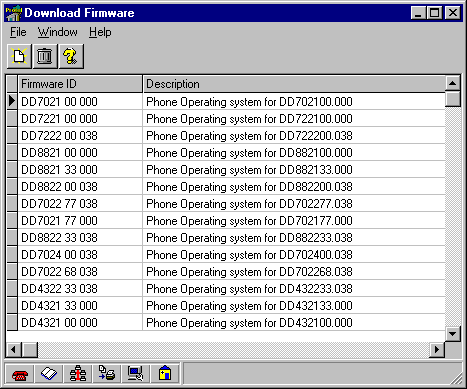
Task: Open the Window menu
Action: point(57,32)
